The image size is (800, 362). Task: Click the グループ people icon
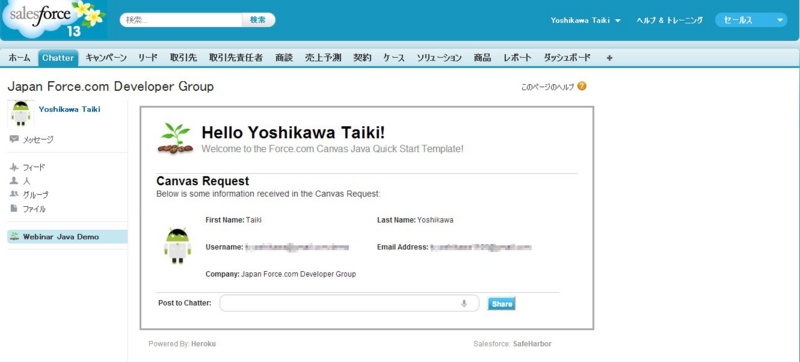point(14,194)
